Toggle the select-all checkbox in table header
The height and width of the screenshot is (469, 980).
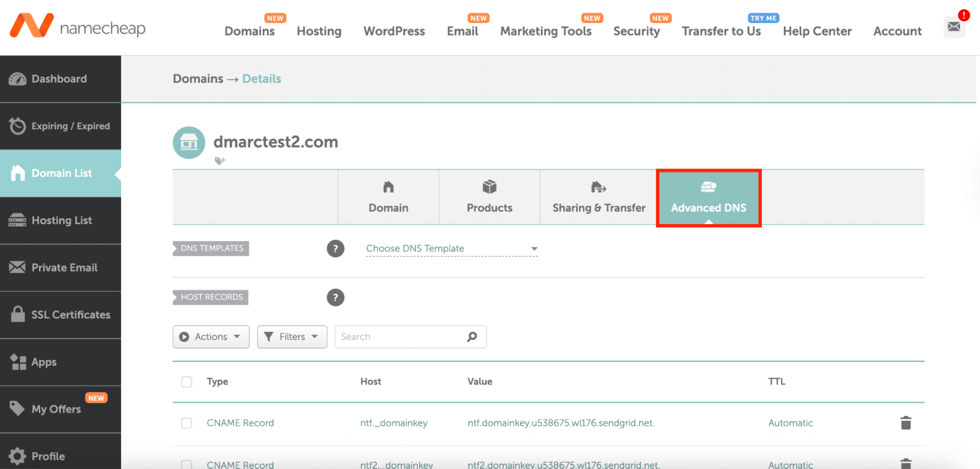click(186, 382)
